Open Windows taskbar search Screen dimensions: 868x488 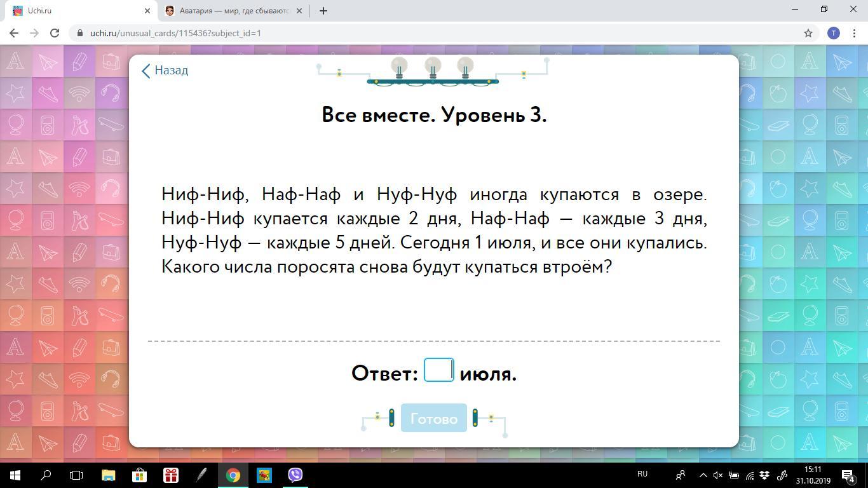(x=46, y=475)
